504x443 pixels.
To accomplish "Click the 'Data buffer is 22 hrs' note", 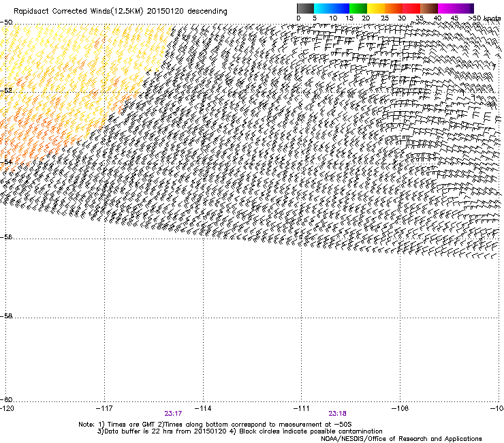I will pyautogui.click(x=240, y=431).
